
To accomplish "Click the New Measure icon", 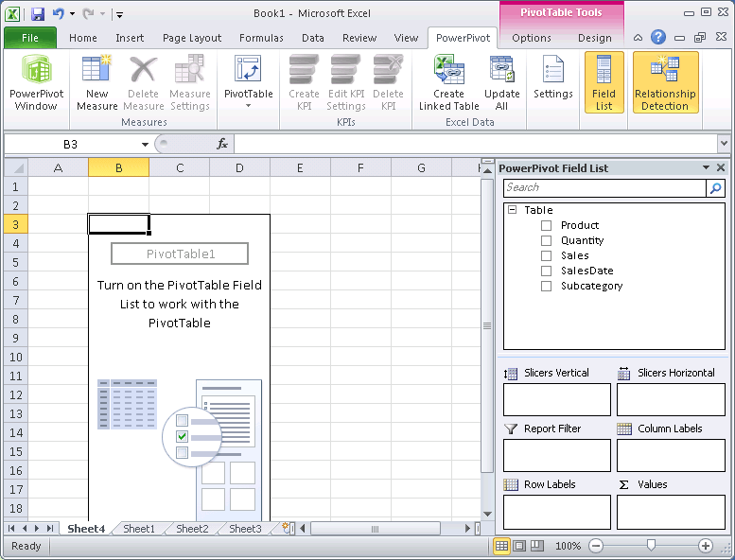I will 96,69.
